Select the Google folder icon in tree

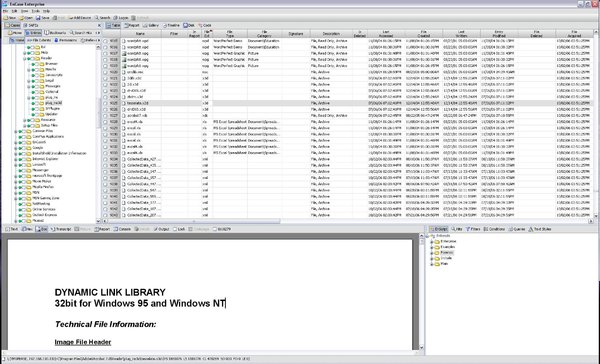(29, 148)
